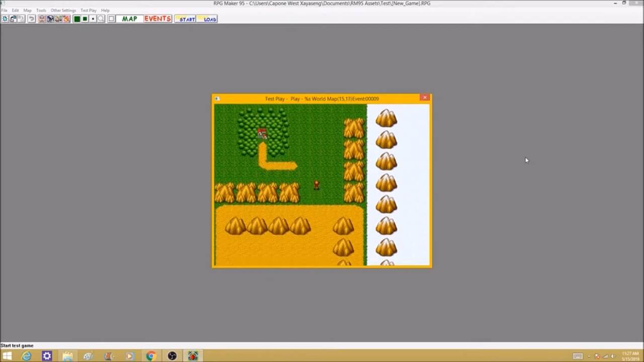Viewport: 644px width, 362px height.
Task: Click the medium green square toolbar icon
Action: [85, 19]
